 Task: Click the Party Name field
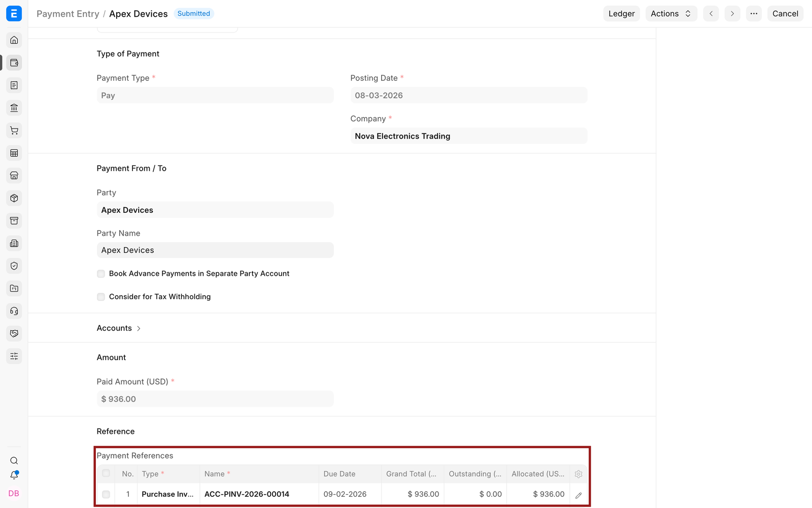[215, 250]
